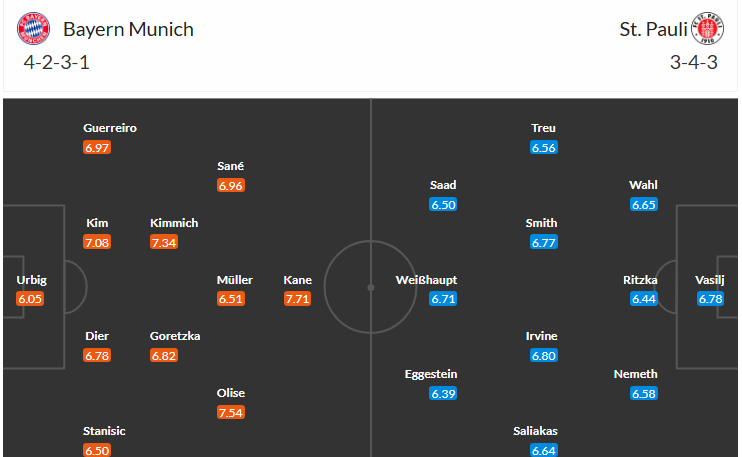Click the St. Pauli club crest

(x=707, y=29)
